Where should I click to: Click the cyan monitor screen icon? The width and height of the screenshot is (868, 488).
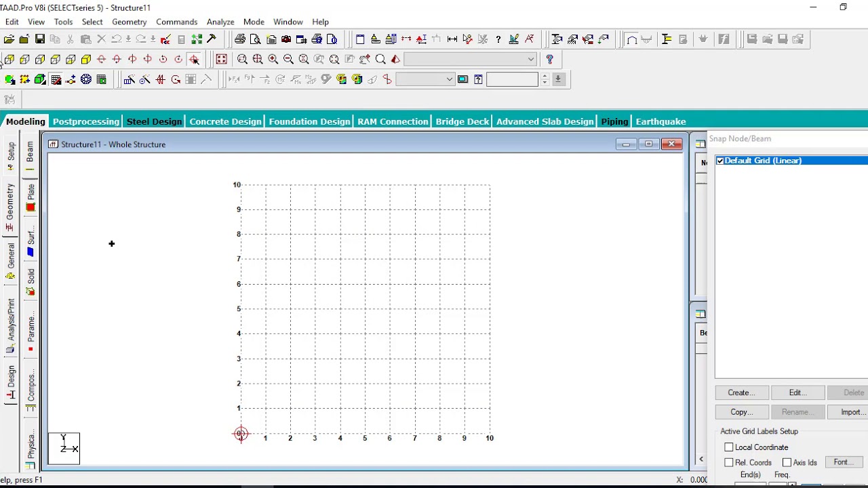(462, 80)
